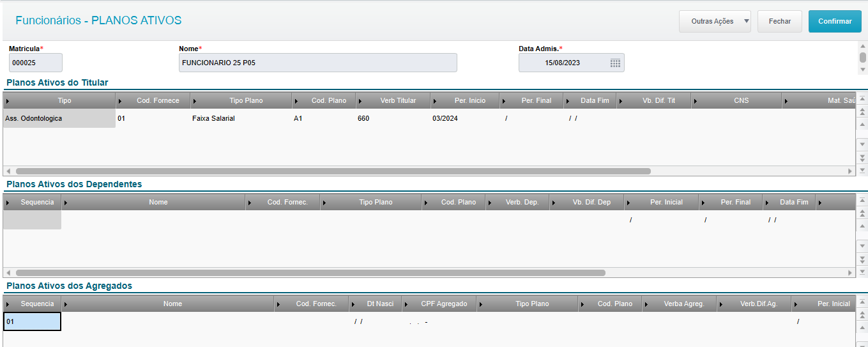The image size is (868, 347).
Task: Click Sequencia header in Dependentes grid
Action: tap(33, 202)
